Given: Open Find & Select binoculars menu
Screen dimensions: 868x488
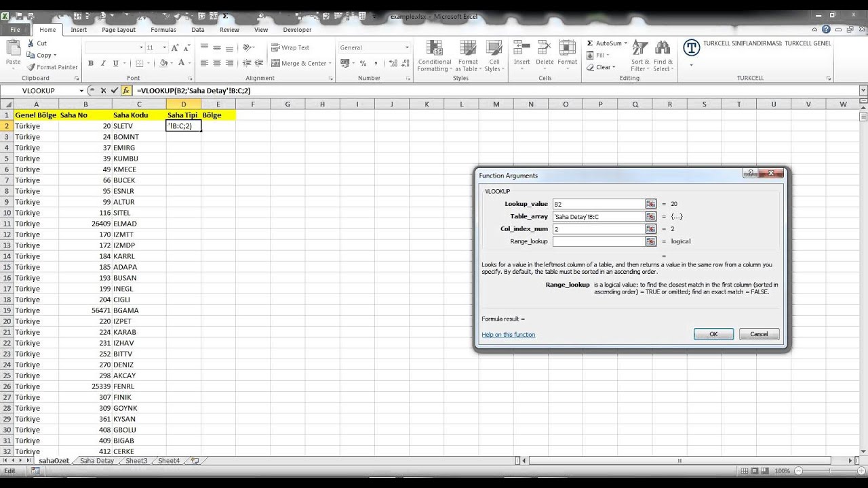Looking at the screenshot, I should 663,56.
